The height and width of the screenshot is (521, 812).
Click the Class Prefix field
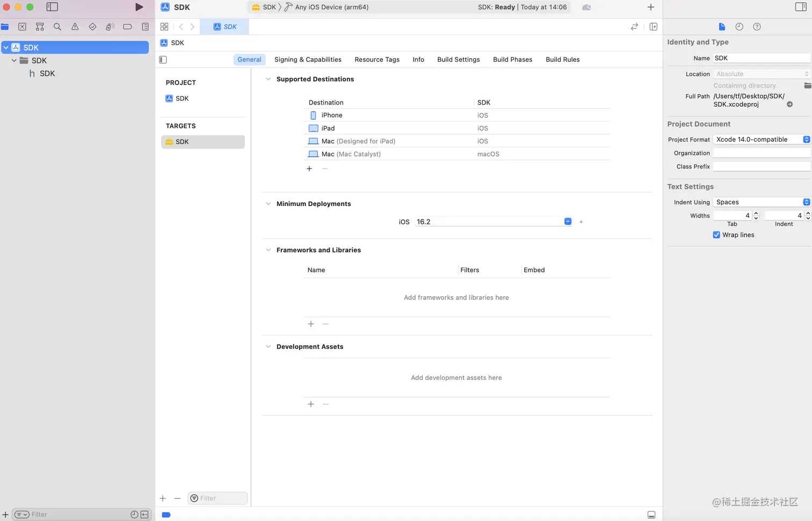pyautogui.click(x=762, y=166)
